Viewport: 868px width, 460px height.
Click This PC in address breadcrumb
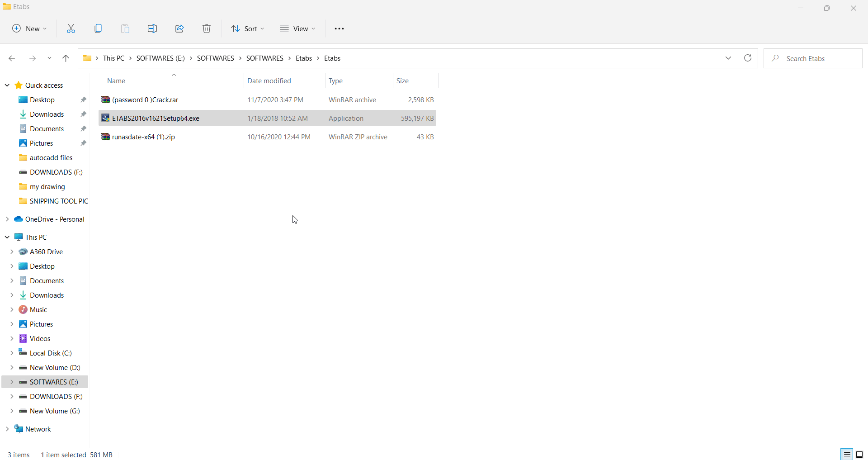113,58
